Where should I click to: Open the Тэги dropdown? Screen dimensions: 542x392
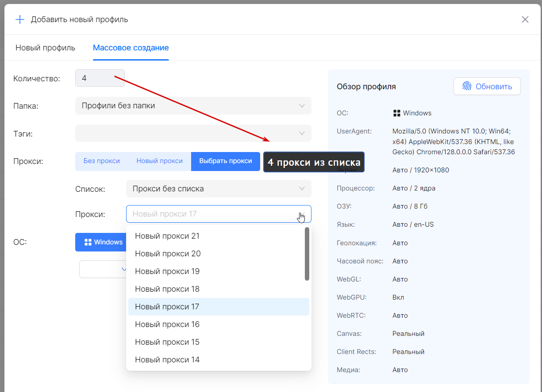[302, 133]
